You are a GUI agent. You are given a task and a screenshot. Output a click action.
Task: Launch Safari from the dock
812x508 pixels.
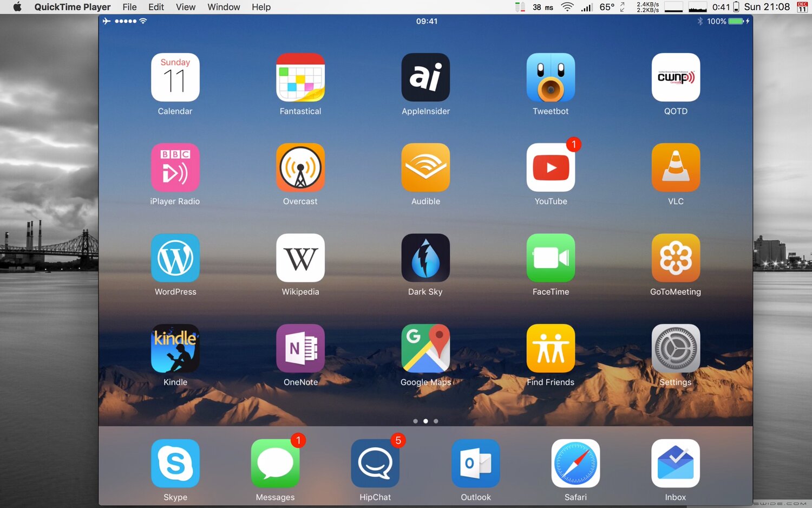(575, 464)
